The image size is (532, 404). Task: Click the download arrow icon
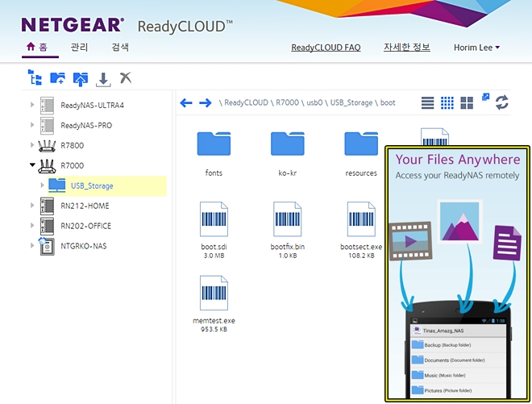(x=103, y=79)
